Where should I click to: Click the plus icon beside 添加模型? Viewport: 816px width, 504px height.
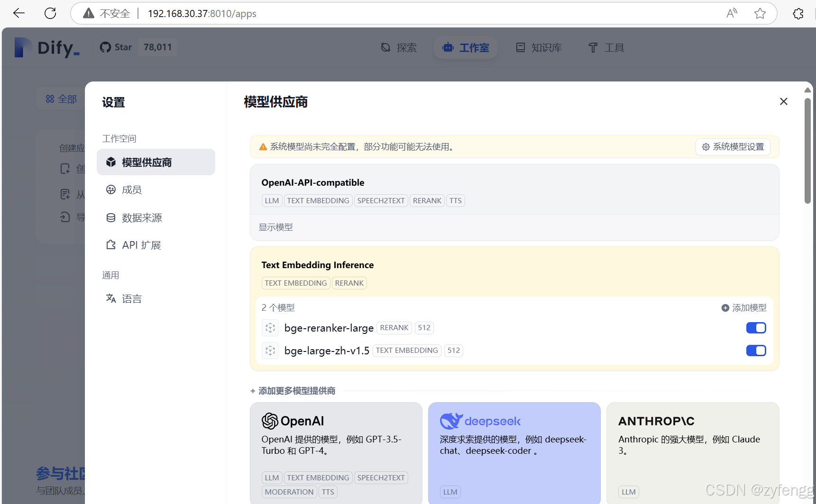coord(725,308)
